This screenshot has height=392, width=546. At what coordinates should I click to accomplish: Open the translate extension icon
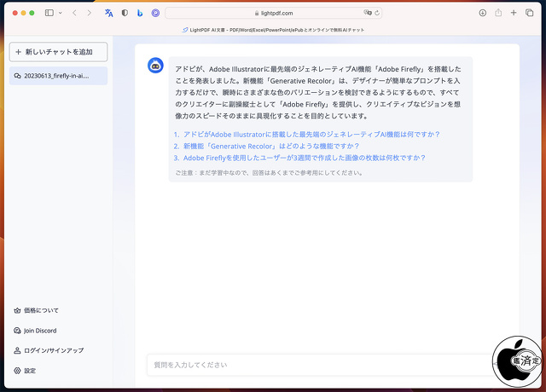pos(109,13)
